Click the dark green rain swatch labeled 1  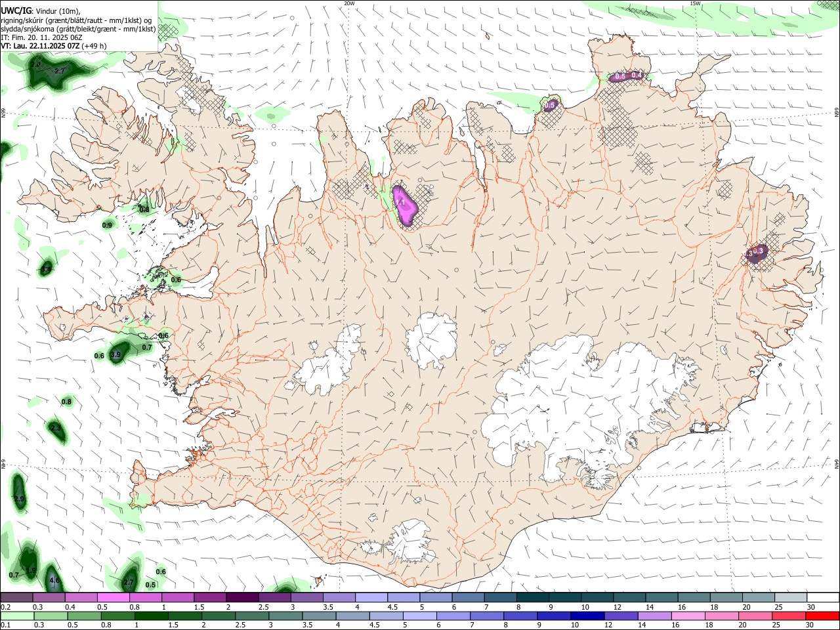(x=152, y=616)
